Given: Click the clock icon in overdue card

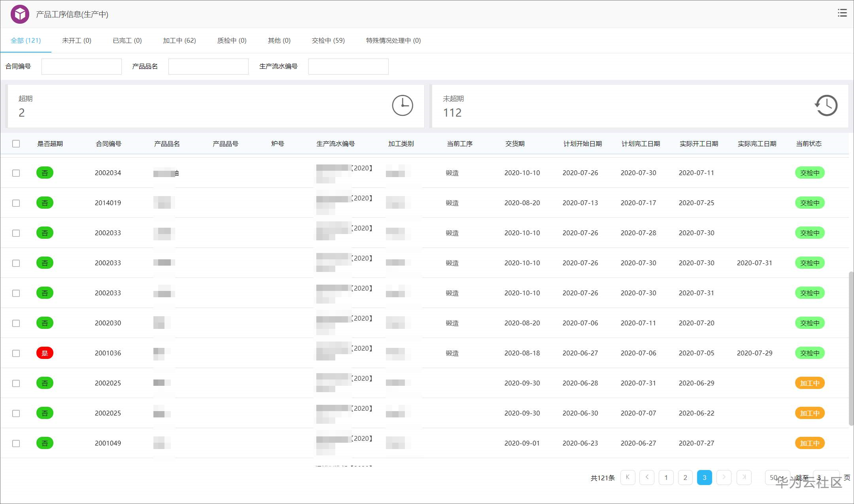Looking at the screenshot, I should tap(402, 106).
